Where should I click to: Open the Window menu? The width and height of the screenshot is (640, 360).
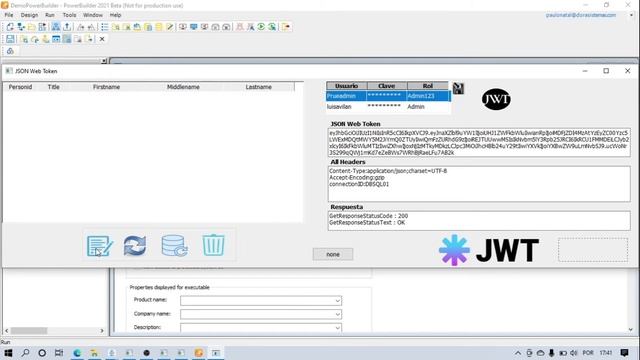point(93,15)
